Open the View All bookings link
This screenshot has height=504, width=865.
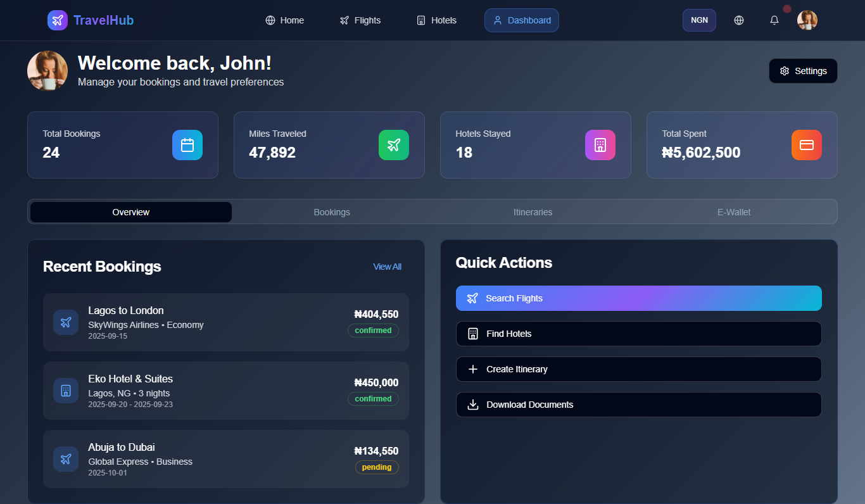(x=387, y=267)
